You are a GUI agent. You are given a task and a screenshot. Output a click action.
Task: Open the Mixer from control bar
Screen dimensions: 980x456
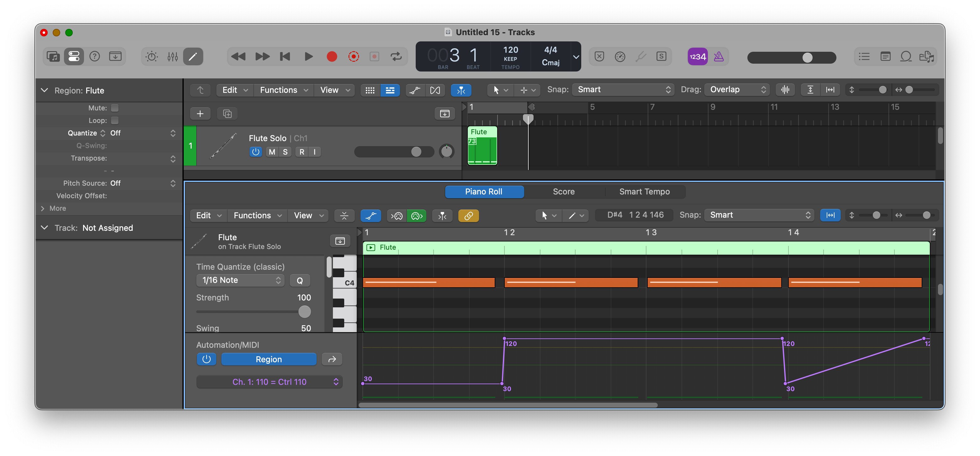click(x=172, y=57)
